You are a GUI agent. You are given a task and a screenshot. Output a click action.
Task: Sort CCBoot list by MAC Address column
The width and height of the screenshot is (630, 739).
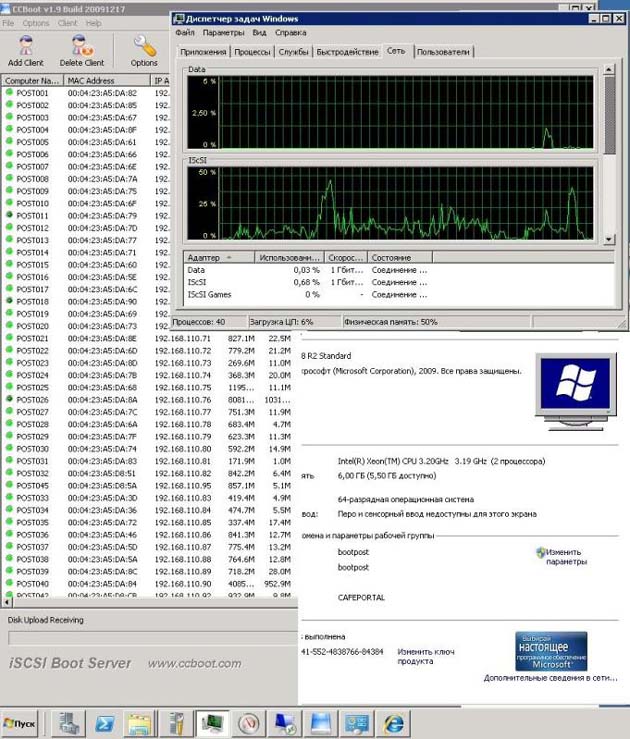pyautogui.click(x=106, y=81)
